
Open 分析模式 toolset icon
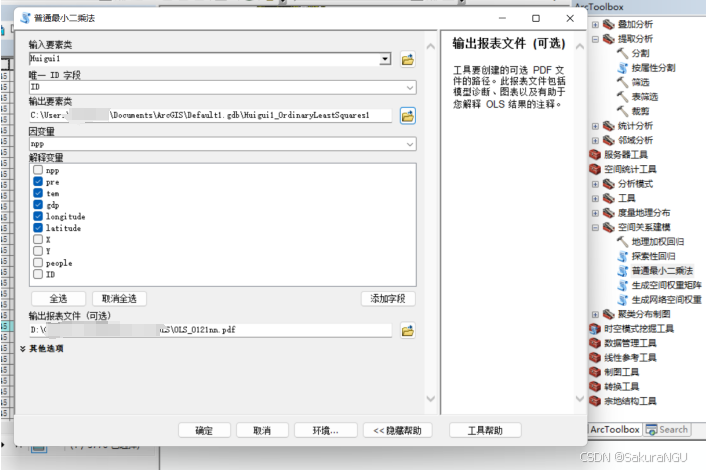coord(609,184)
